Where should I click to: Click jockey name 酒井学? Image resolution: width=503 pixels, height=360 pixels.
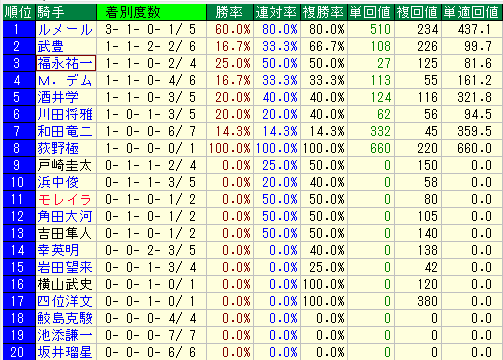[58, 98]
